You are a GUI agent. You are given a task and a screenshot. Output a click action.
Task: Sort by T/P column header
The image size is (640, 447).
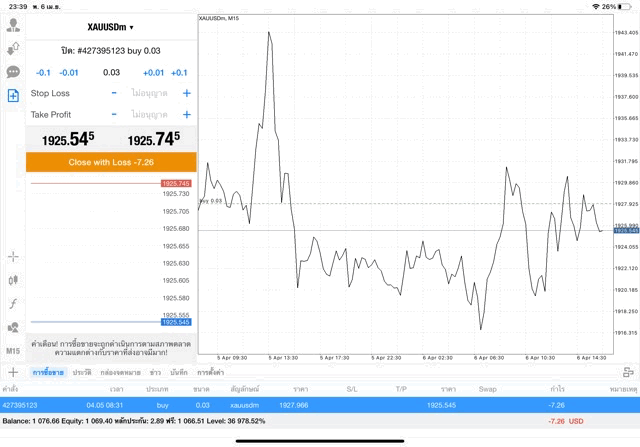(401, 389)
